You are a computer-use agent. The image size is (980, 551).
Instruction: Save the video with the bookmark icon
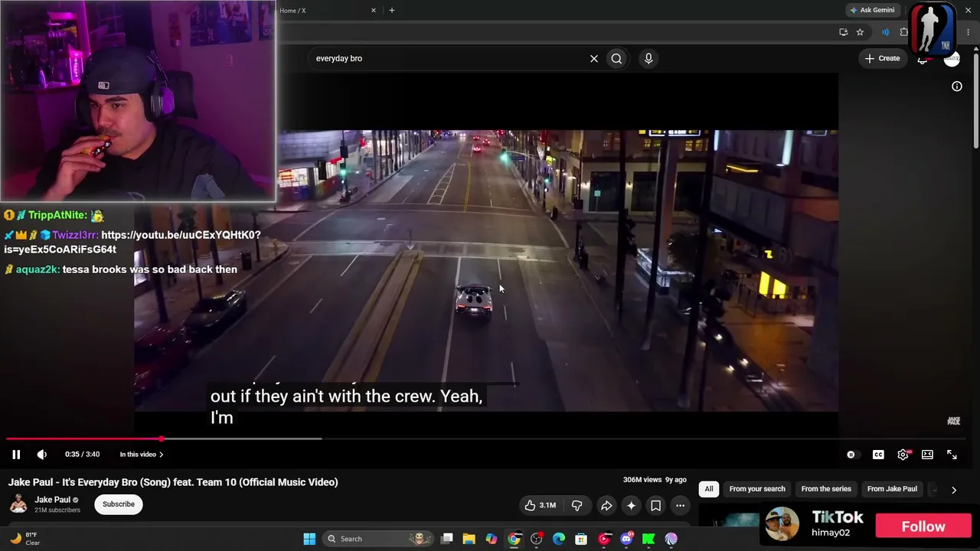pyautogui.click(x=655, y=505)
